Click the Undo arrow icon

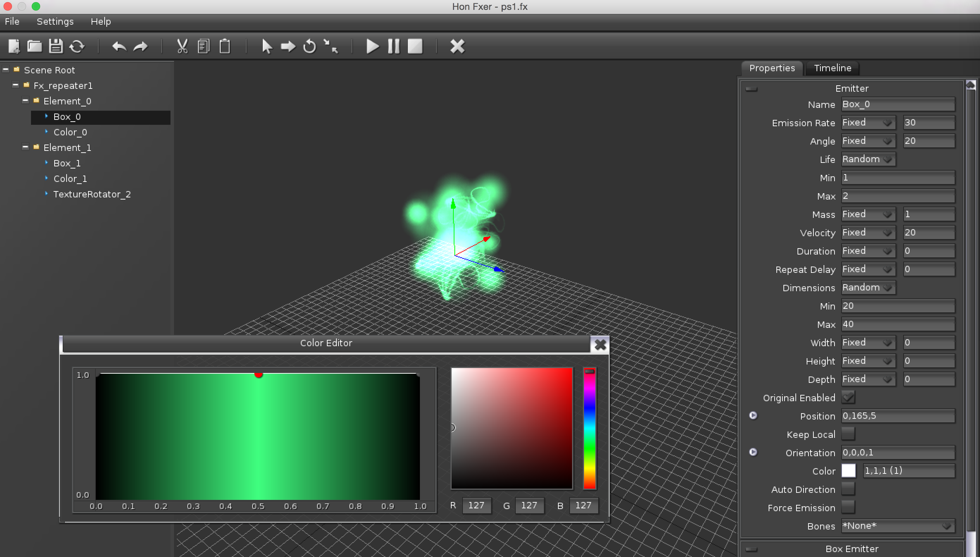point(119,46)
